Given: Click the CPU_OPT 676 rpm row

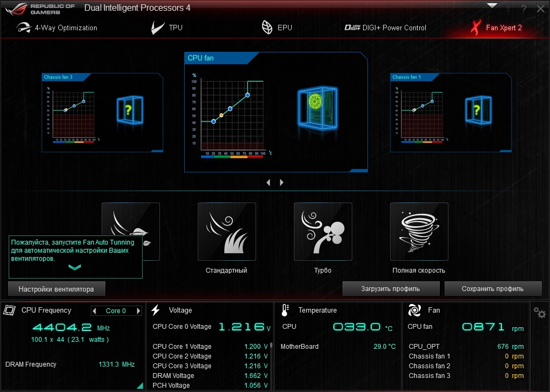Looking at the screenshot, I should (x=466, y=347).
